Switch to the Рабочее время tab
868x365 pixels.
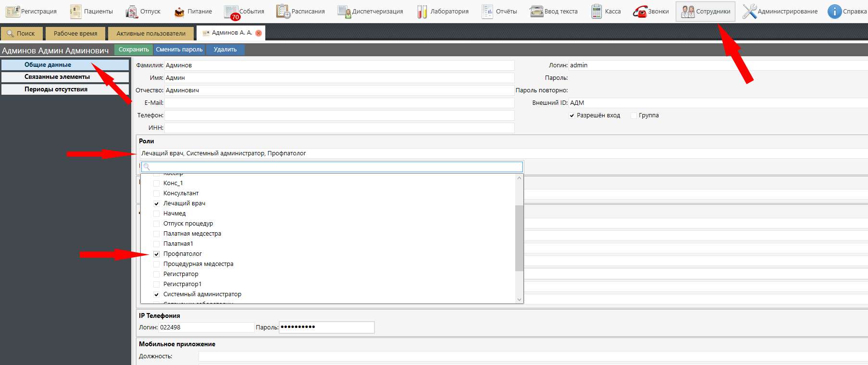pyautogui.click(x=75, y=34)
